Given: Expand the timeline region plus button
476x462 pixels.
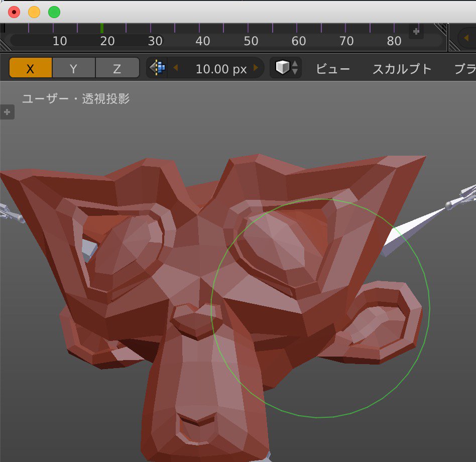Looking at the screenshot, I should (x=416, y=31).
